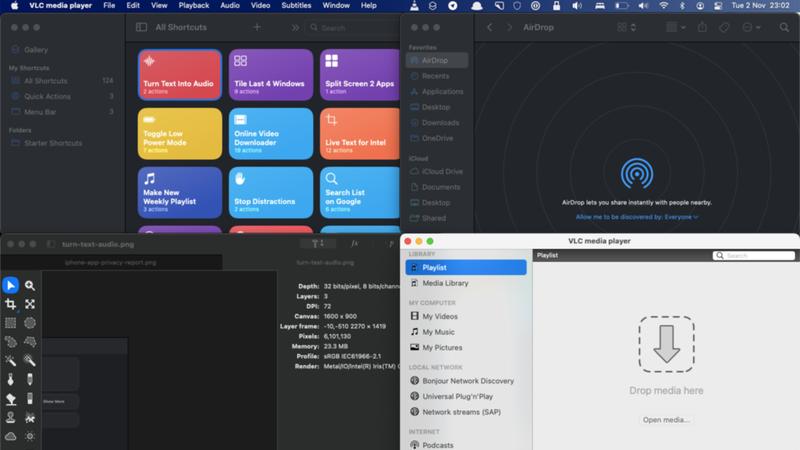800x450 pixels.
Task: Select the arrow Arrange tool in the image editor
Action: (11, 285)
